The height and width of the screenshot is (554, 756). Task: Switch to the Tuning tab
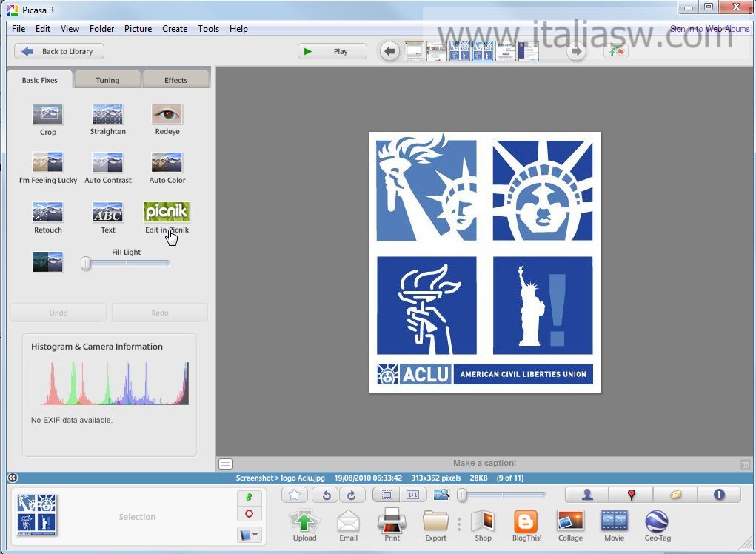point(107,79)
